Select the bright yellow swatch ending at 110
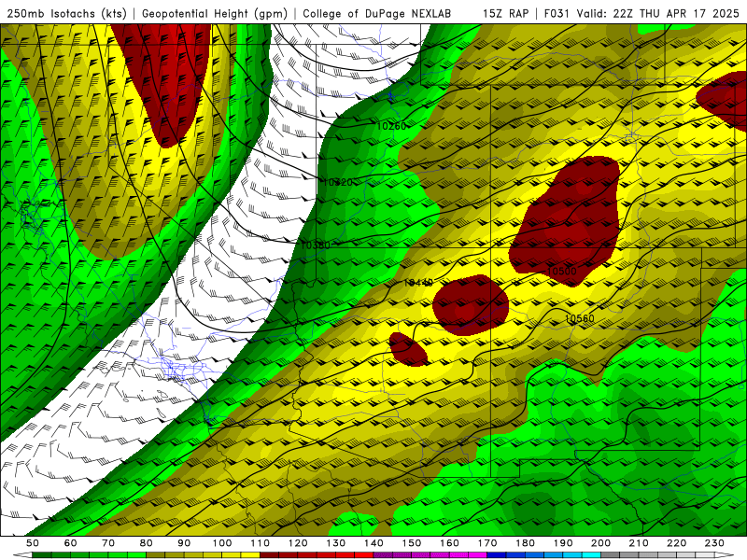The image size is (747, 560). (x=250, y=554)
